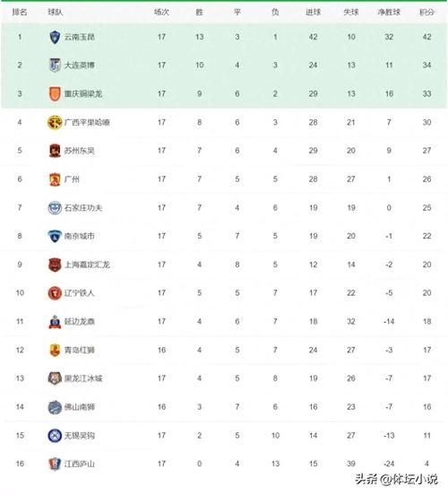Open the 青岛红狮 team name link

click(x=80, y=350)
